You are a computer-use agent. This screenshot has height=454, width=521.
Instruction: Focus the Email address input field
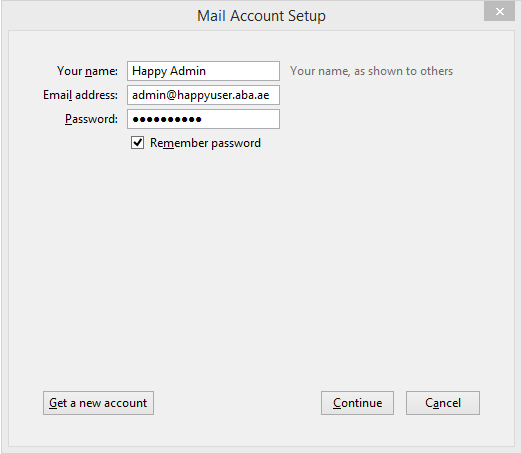point(203,95)
